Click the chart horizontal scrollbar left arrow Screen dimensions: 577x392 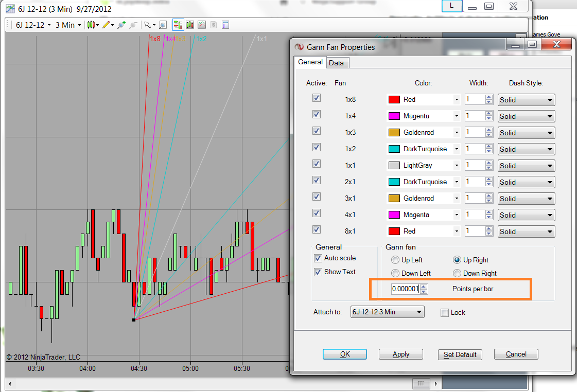[10, 384]
